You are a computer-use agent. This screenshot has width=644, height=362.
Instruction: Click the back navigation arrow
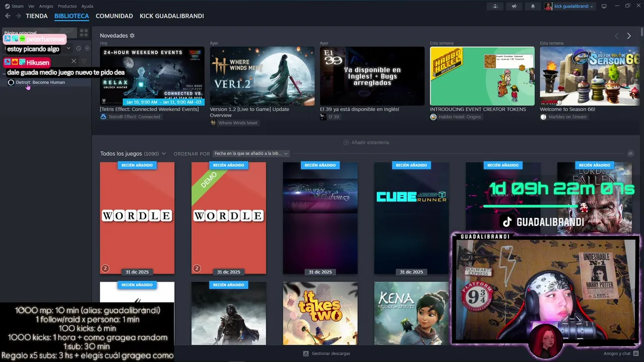[8, 16]
